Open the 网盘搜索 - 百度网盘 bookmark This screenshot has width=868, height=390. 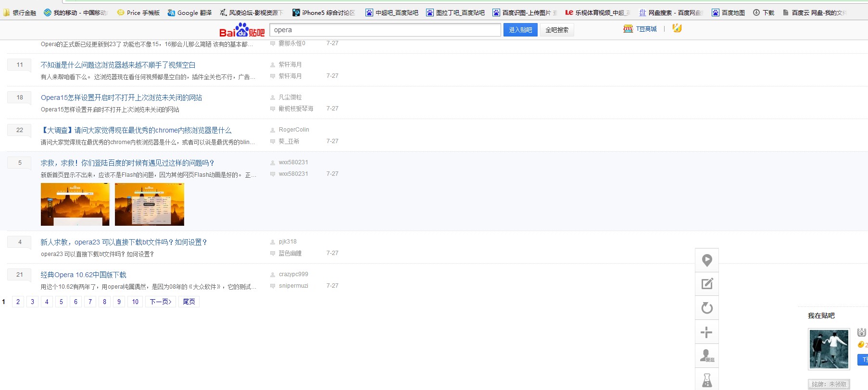671,13
